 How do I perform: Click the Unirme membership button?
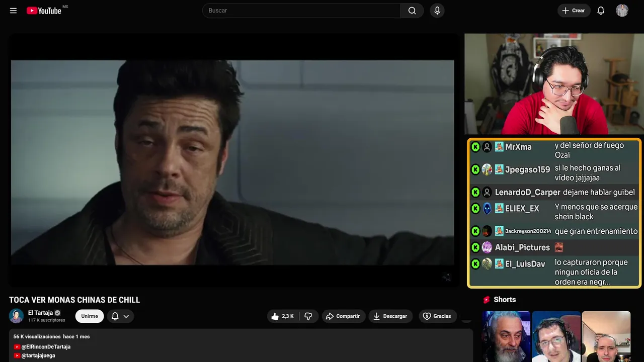(90, 316)
